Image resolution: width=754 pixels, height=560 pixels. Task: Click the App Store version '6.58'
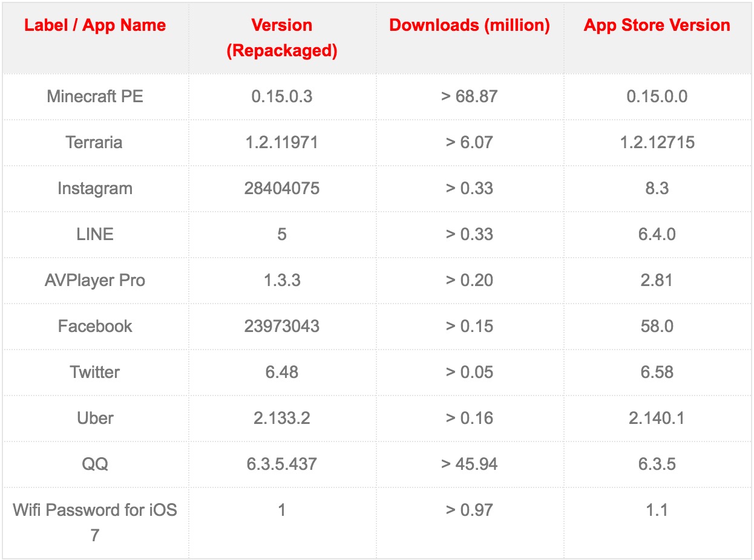click(657, 372)
